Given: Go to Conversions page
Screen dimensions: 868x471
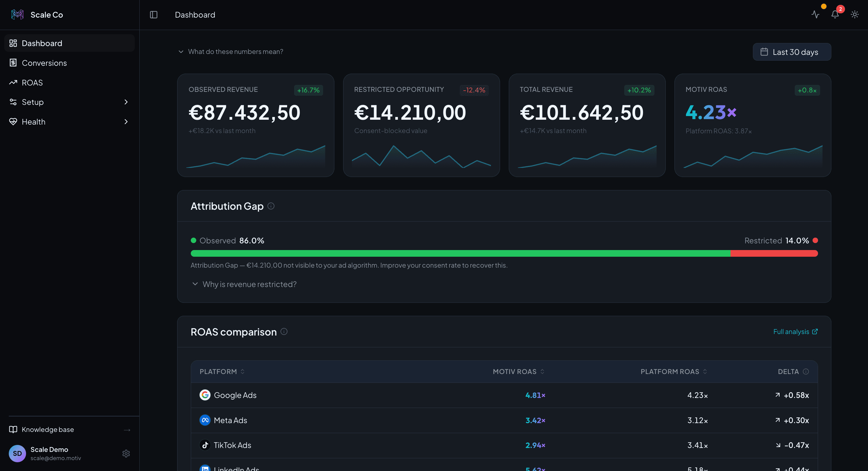Looking at the screenshot, I should click(x=70, y=63).
